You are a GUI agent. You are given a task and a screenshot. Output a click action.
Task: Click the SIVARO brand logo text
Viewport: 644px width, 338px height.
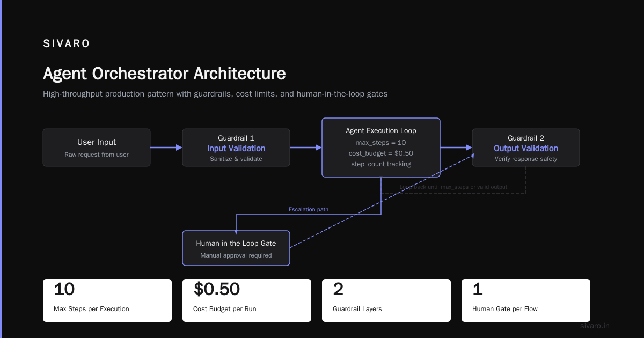(67, 44)
